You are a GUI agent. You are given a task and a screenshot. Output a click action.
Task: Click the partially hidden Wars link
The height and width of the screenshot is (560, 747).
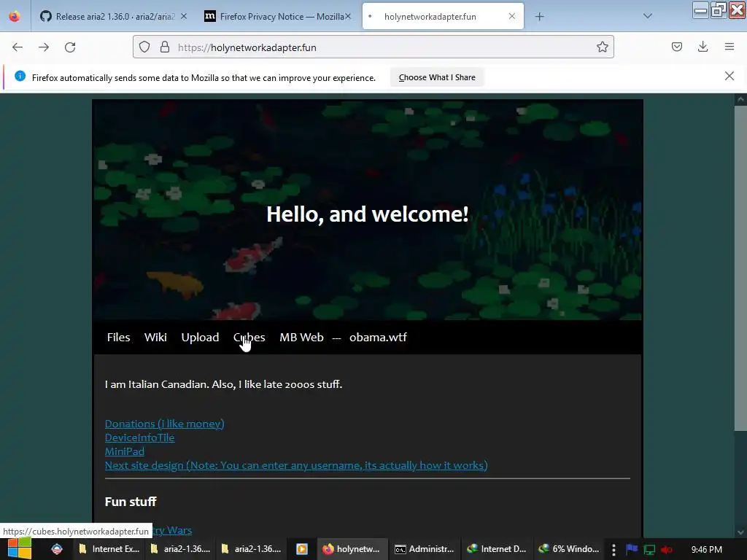click(x=172, y=531)
